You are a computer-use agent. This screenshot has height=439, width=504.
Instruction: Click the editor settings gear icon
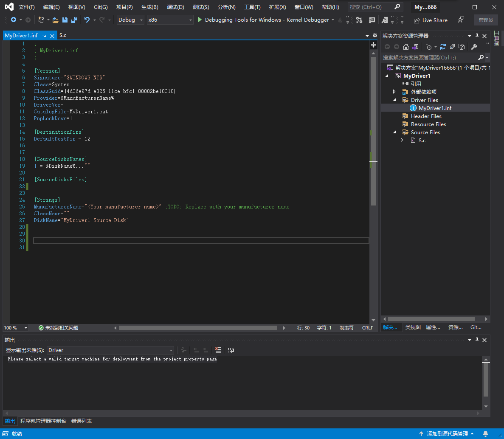tap(374, 35)
